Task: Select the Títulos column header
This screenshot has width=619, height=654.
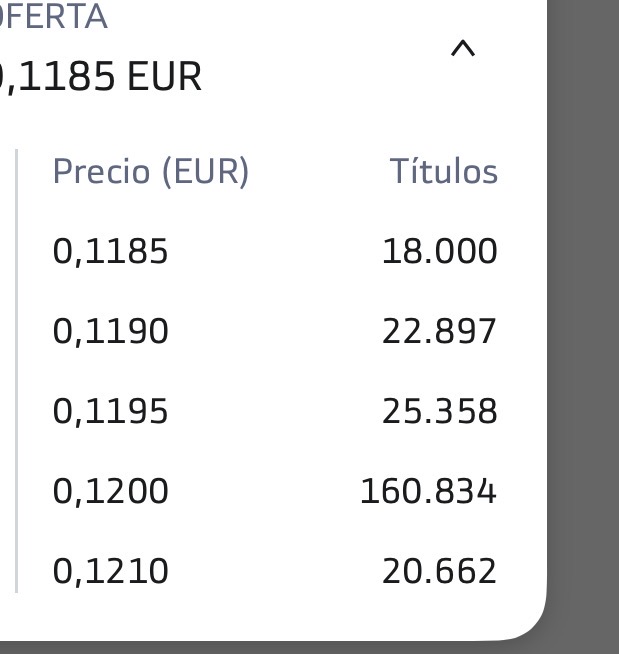Action: pyautogui.click(x=444, y=171)
